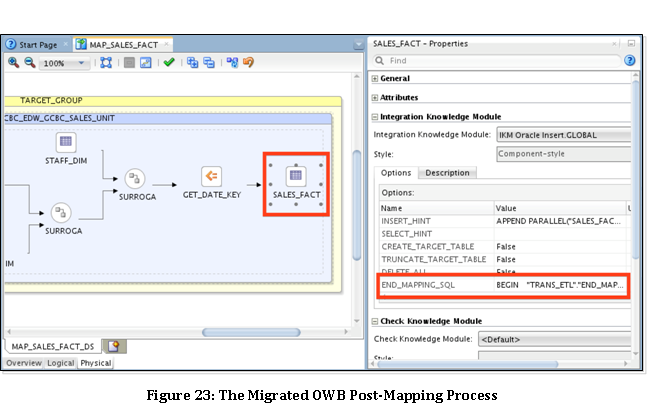
Task: Switch to the Overview tab
Action: pyautogui.click(x=24, y=363)
